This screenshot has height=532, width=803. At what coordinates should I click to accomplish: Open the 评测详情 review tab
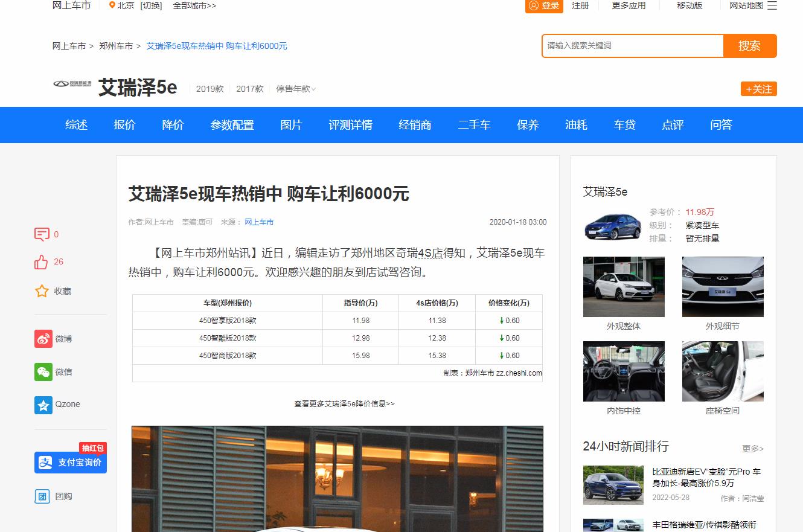point(351,125)
